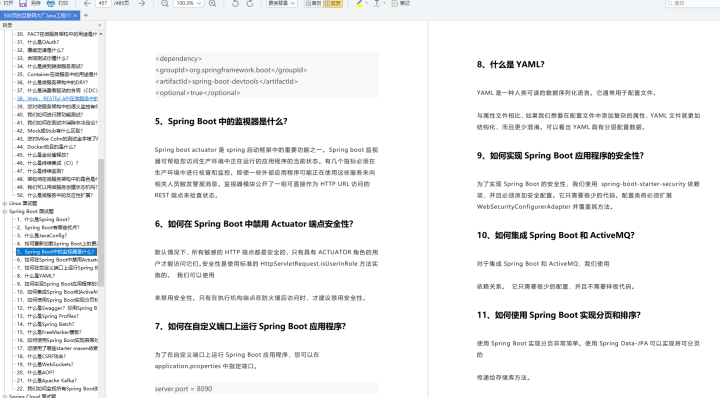This screenshot has width=720, height=398.
Task: Open outline item 1. 什么是Spring Boot?
Action: point(44,219)
